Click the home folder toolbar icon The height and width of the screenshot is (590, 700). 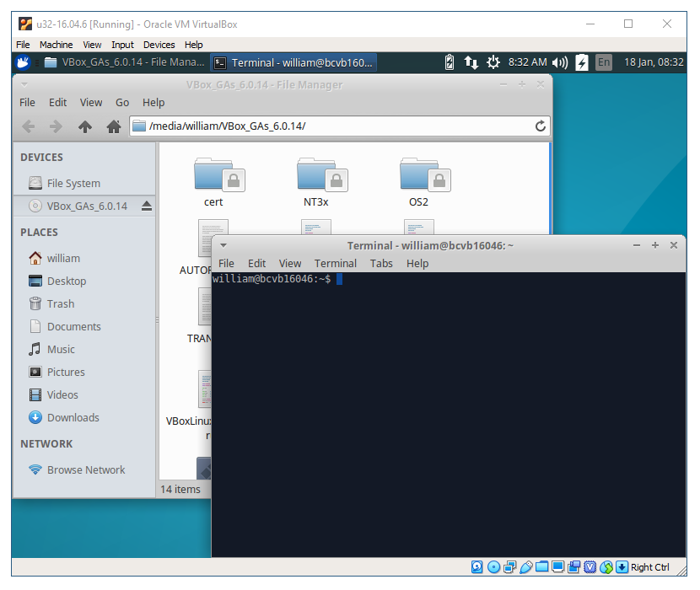[114, 126]
